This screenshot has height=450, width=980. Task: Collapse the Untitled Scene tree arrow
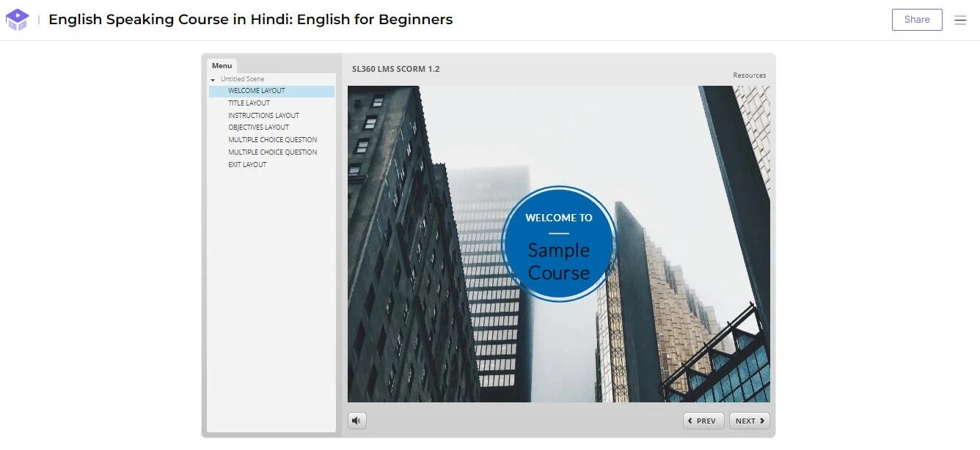(x=213, y=79)
